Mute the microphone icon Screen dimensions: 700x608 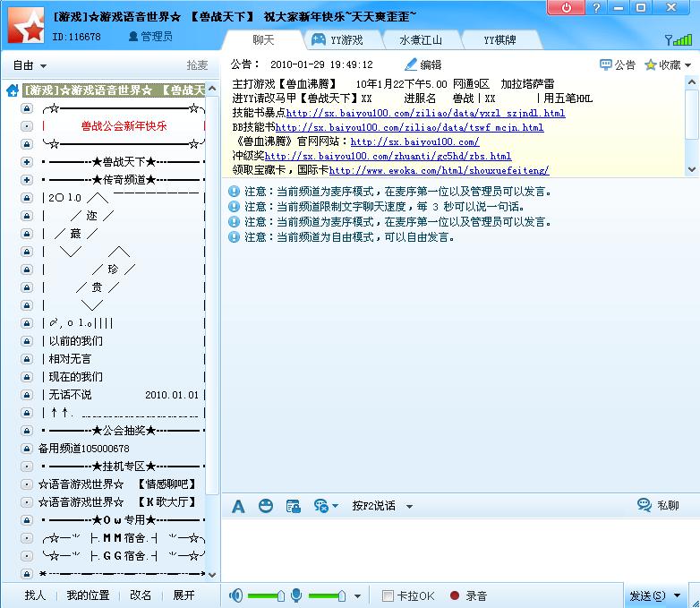[x=296, y=595]
